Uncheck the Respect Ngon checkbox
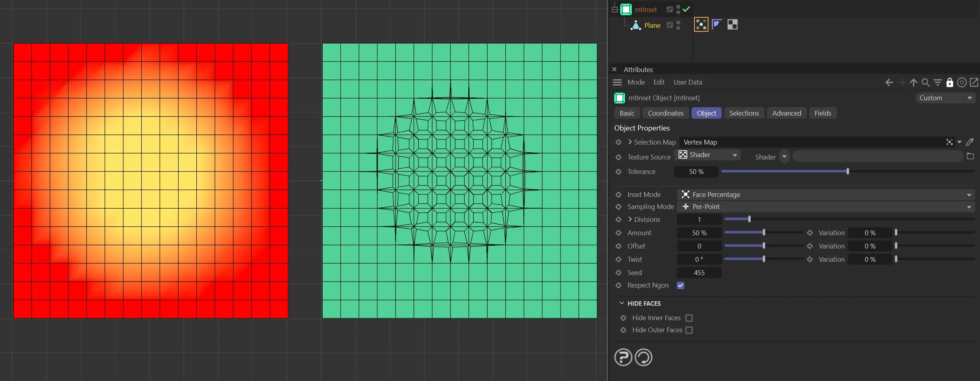Viewport: 980px width, 381px height. coord(681,286)
